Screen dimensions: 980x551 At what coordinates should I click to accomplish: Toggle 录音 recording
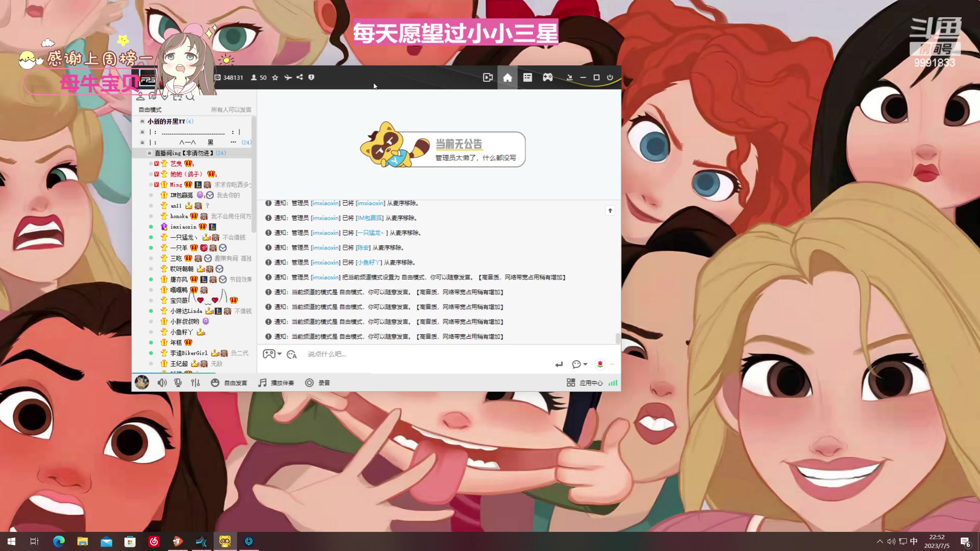317,383
